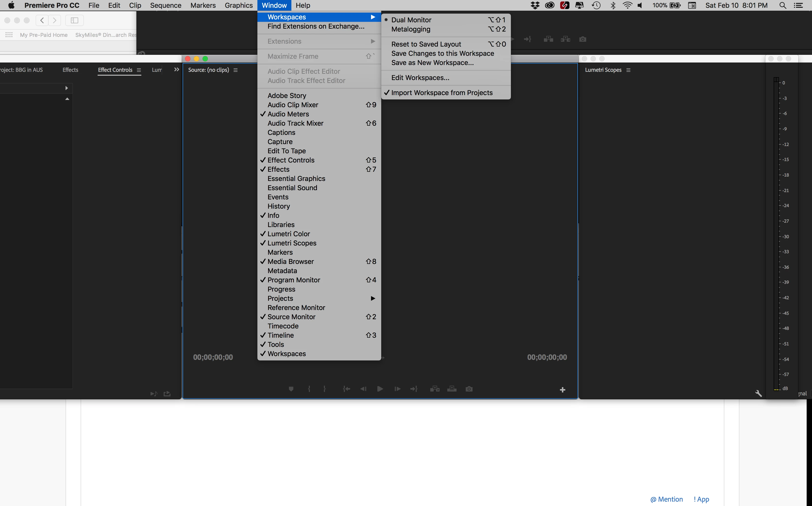The image size is (812, 506).
Task: Choose Essential Graphics from the Window menu
Action: [x=296, y=179]
